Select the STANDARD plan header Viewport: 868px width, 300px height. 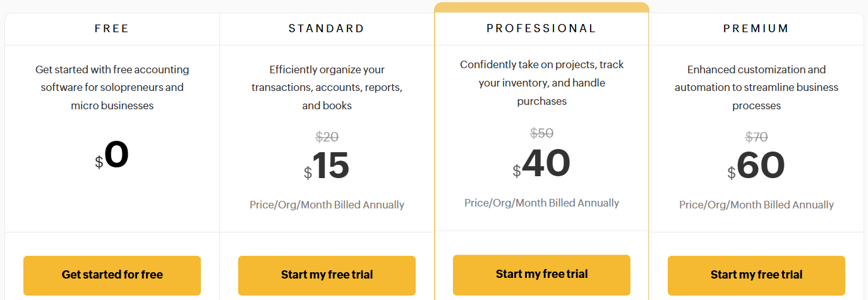(x=327, y=28)
